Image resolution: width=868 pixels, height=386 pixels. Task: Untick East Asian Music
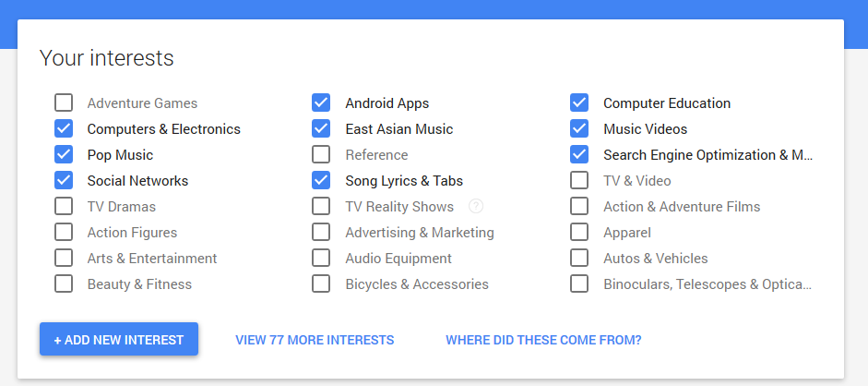(321, 129)
